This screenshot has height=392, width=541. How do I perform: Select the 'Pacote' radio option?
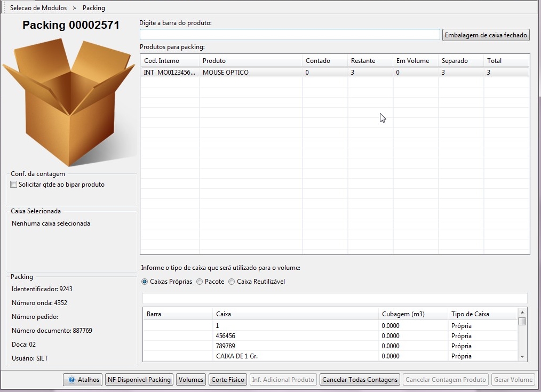(200, 282)
